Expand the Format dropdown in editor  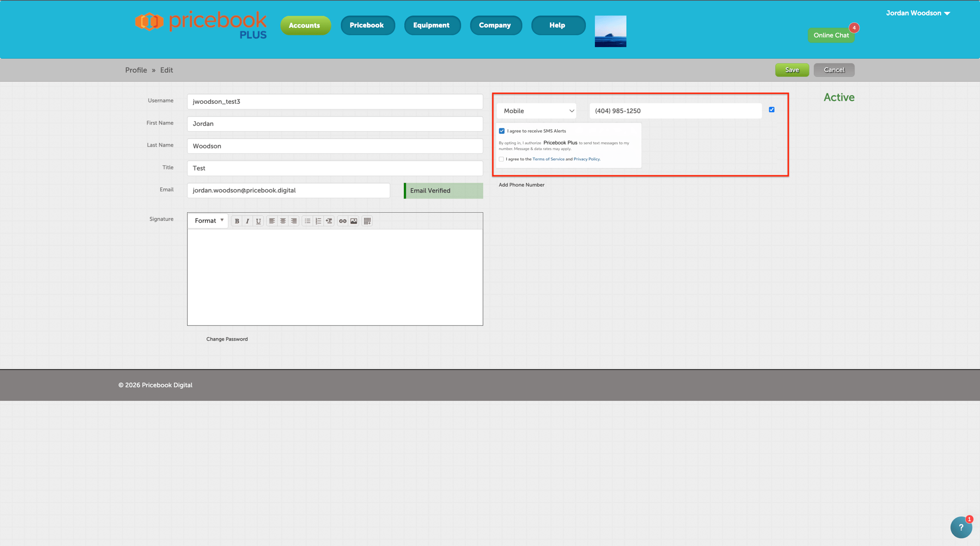(x=209, y=221)
